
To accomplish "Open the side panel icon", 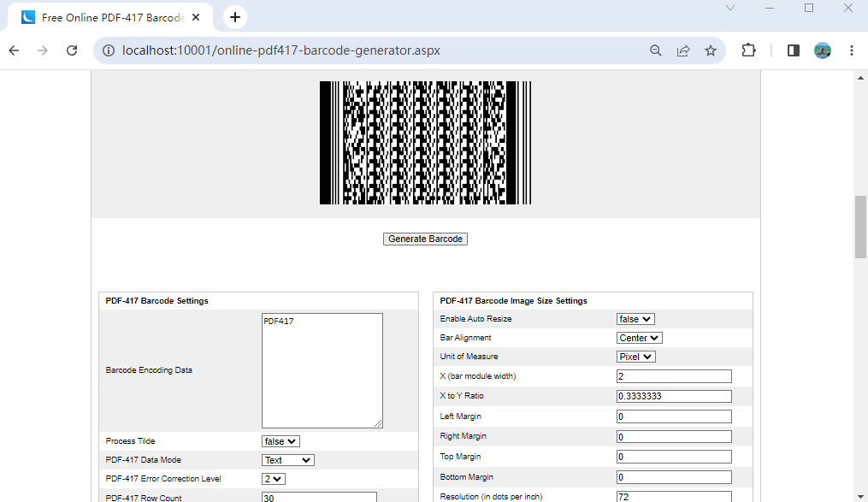I will click(793, 50).
